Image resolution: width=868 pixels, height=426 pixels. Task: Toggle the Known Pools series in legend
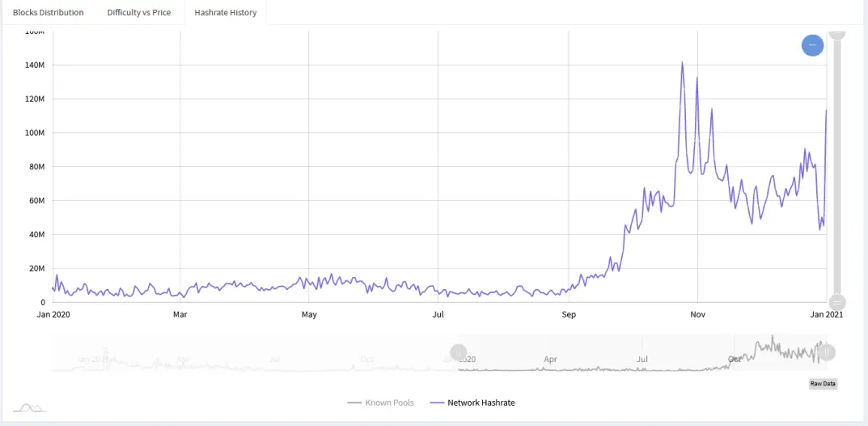pyautogui.click(x=389, y=403)
